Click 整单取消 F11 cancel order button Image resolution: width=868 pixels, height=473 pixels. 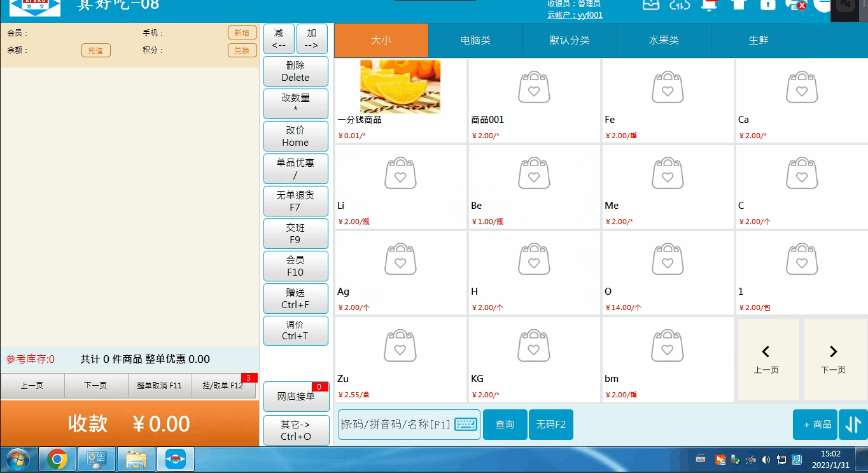160,386
